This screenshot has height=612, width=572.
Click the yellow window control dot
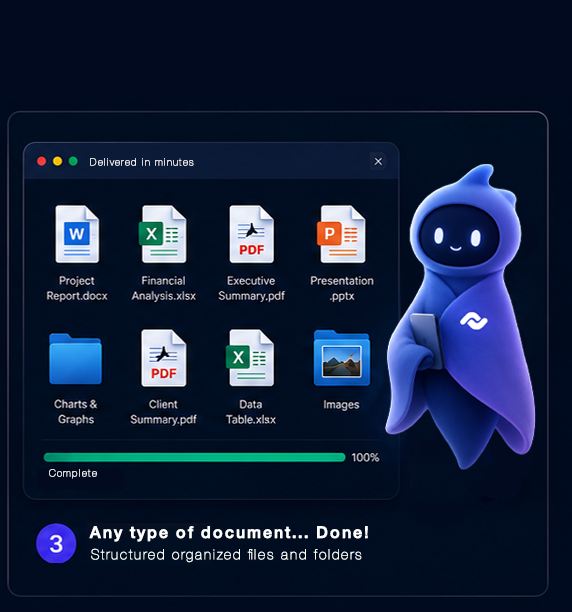57,161
